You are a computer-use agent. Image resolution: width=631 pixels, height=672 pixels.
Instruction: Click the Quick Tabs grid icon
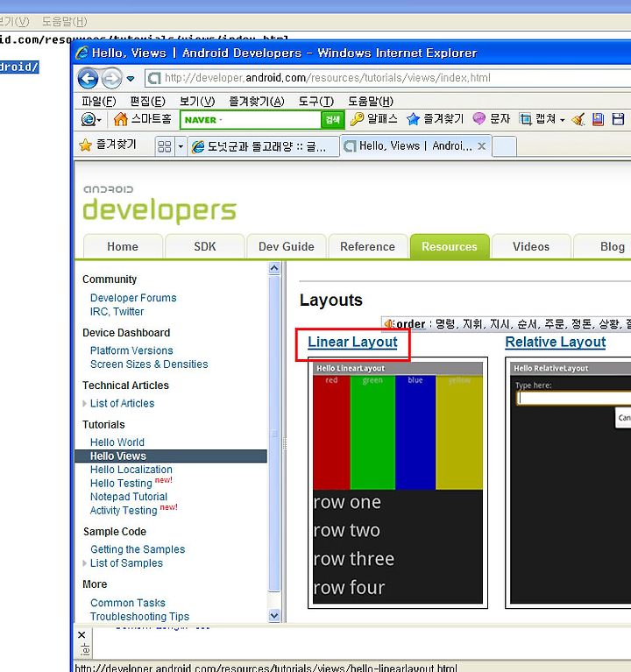click(x=165, y=146)
